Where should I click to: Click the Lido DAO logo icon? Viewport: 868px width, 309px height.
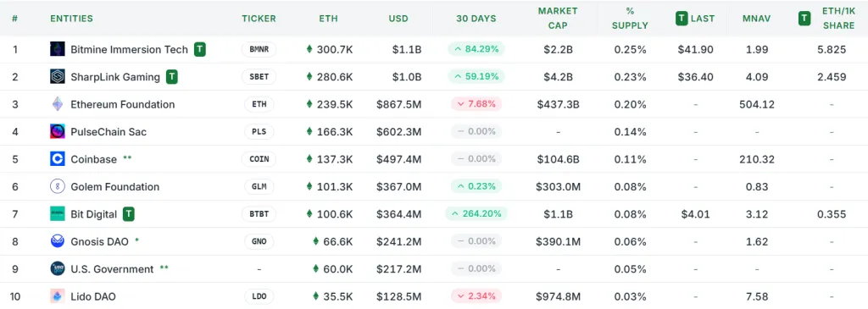(57, 296)
